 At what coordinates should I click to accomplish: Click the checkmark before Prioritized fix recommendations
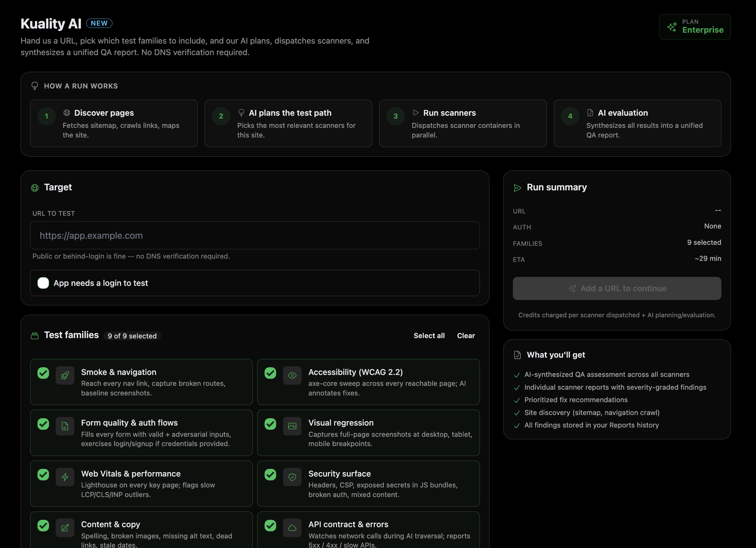[x=517, y=400]
